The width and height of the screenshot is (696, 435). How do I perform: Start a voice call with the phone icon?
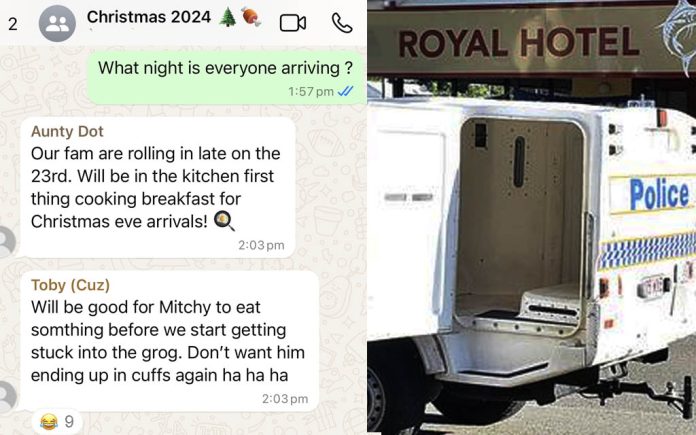point(342,23)
